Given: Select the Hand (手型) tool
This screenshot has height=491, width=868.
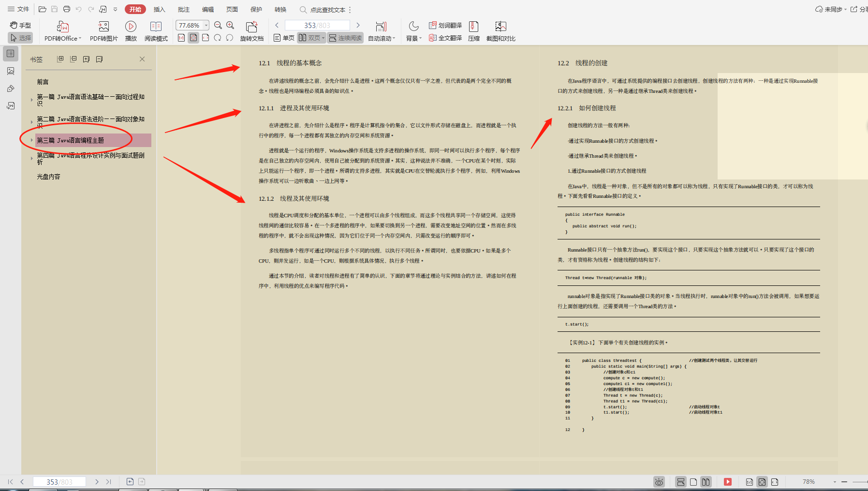Looking at the screenshot, I should [x=20, y=25].
